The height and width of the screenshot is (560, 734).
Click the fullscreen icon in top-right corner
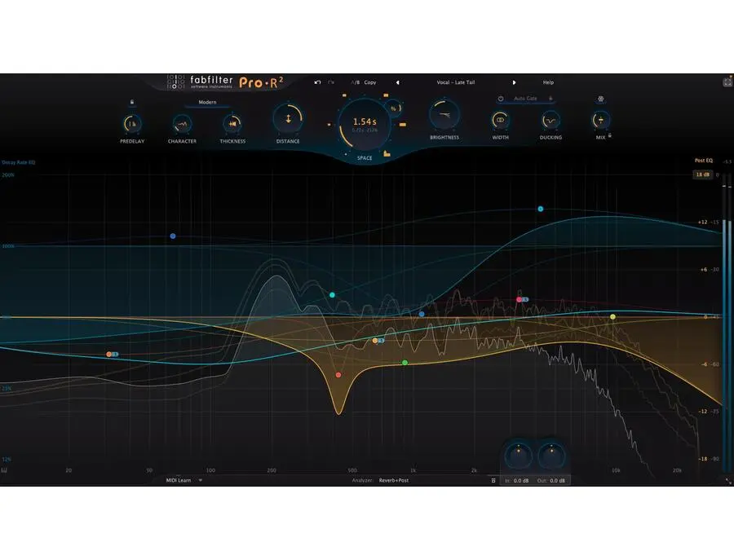(727, 81)
